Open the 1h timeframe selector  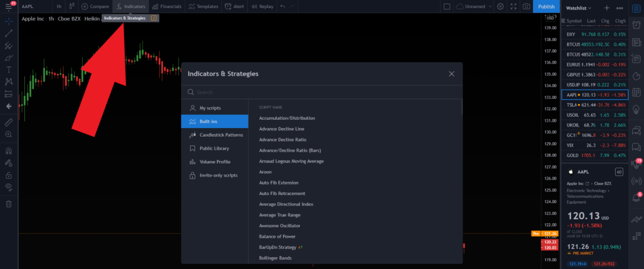point(59,7)
